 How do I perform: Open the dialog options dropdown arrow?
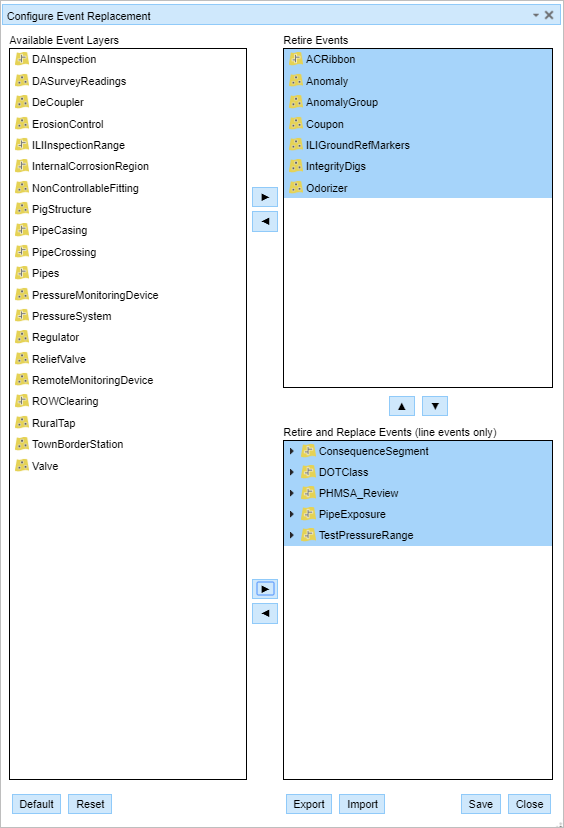coord(536,15)
